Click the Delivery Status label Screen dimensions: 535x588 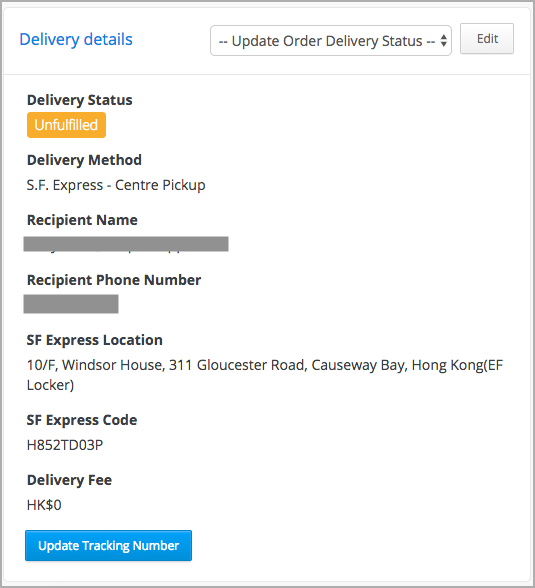(x=79, y=100)
